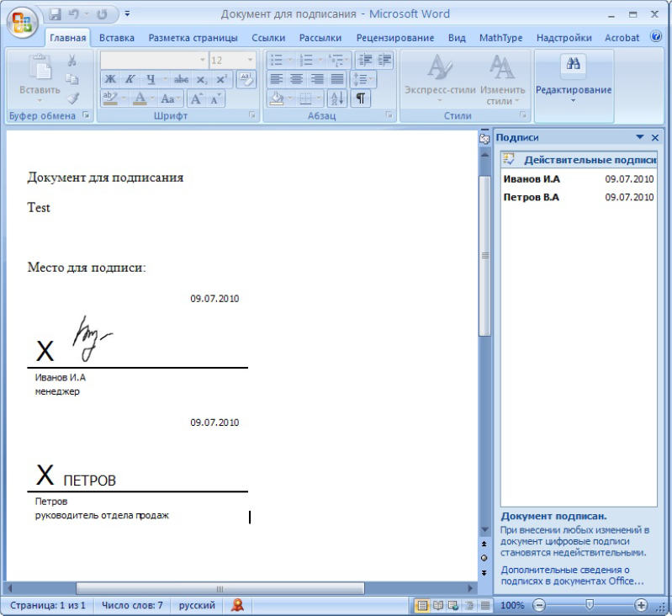Click the Вставить paste button
Viewport: 672px width, 616px height.
[x=40, y=78]
